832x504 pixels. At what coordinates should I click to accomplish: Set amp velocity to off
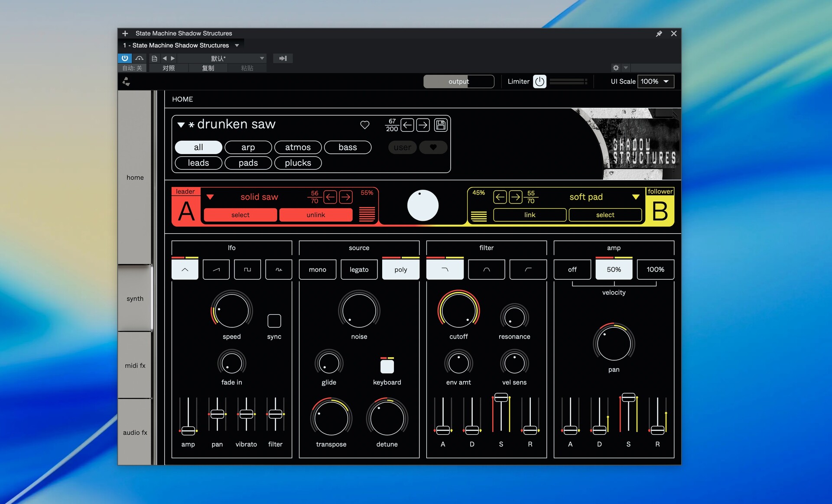[572, 269]
